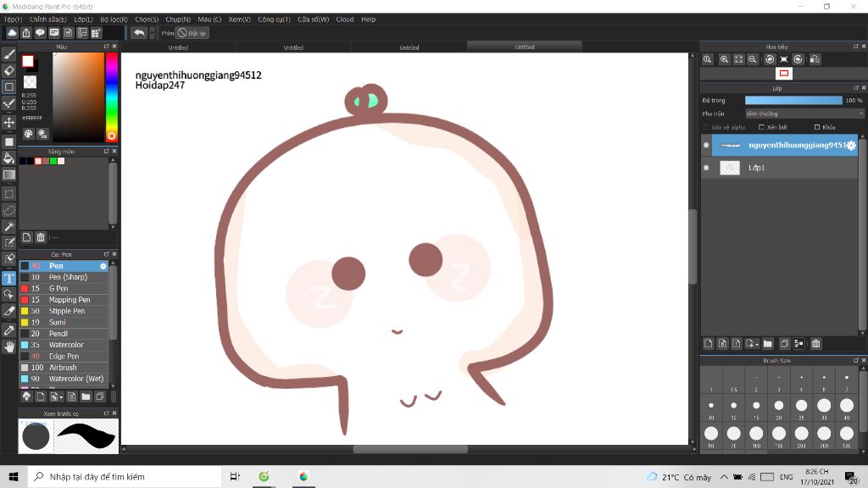Screen dimensions: 868x488
Task: Zoom in the navigator view
Action: pyautogui.click(x=724, y=59)
